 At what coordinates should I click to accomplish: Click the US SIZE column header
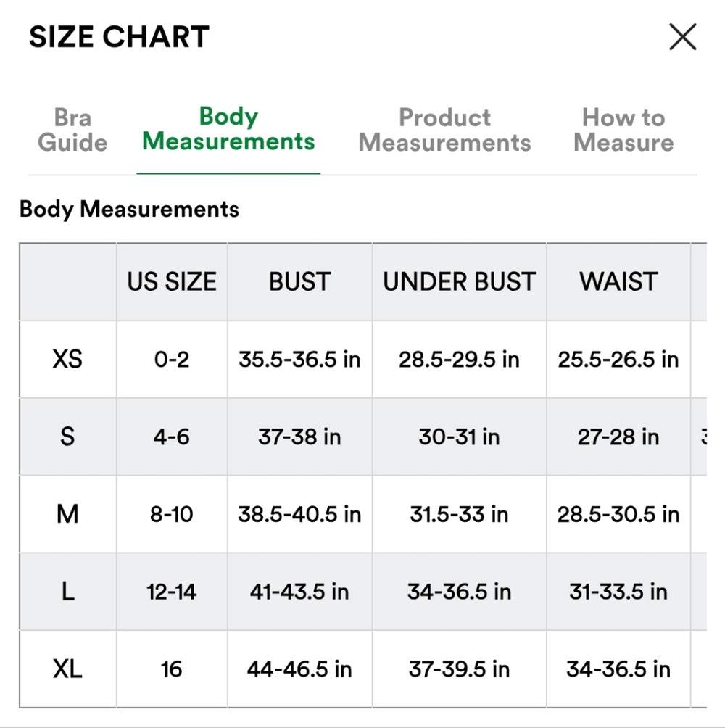pyautogui.click(x=172, y=282)
